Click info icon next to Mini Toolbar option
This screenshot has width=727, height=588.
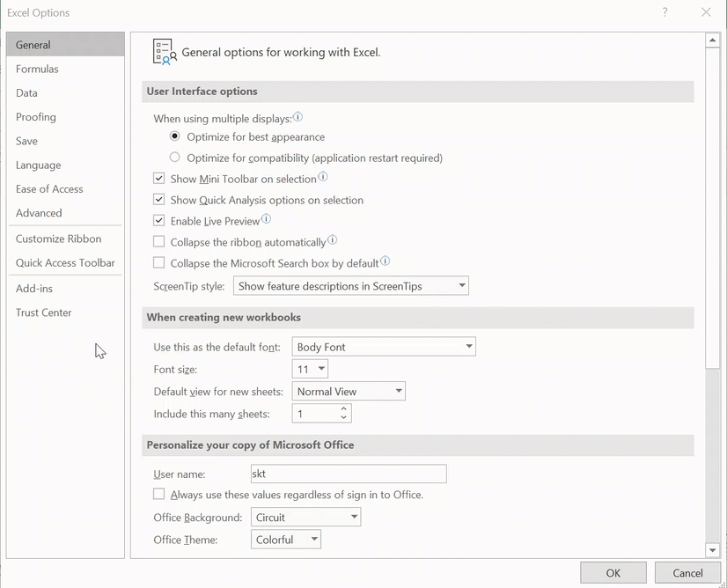coord(322,178)
